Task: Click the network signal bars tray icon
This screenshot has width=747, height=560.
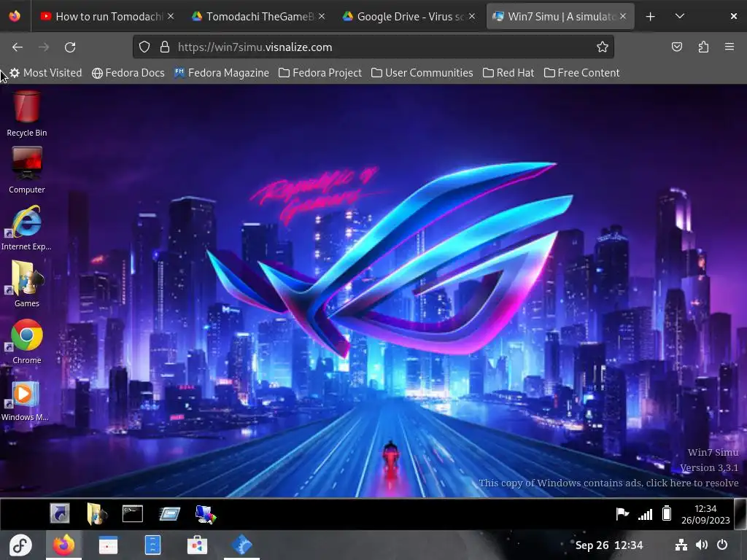Action: pos(645,514)
